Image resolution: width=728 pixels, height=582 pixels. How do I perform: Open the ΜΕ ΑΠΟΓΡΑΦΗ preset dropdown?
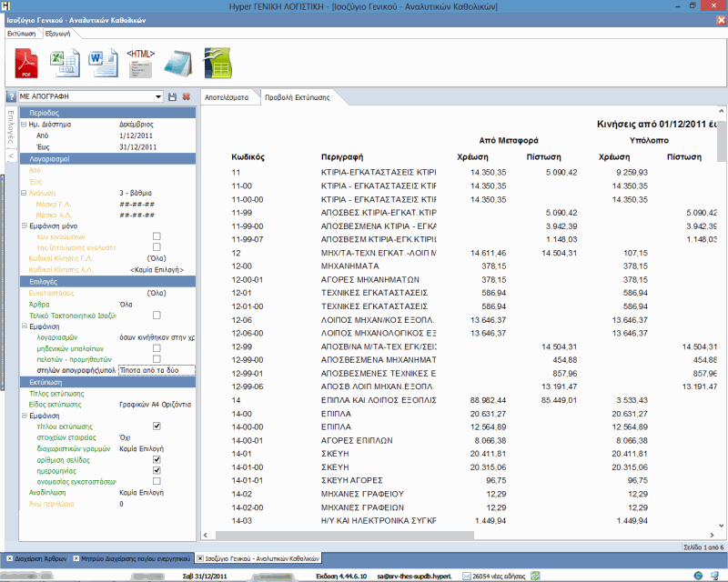pos(158,95)
